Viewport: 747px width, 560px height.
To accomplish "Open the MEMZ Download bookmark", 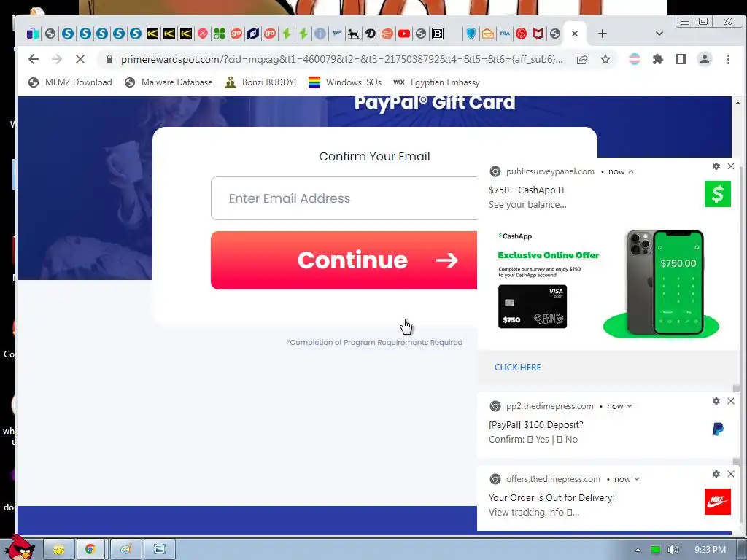I will 71,82.
